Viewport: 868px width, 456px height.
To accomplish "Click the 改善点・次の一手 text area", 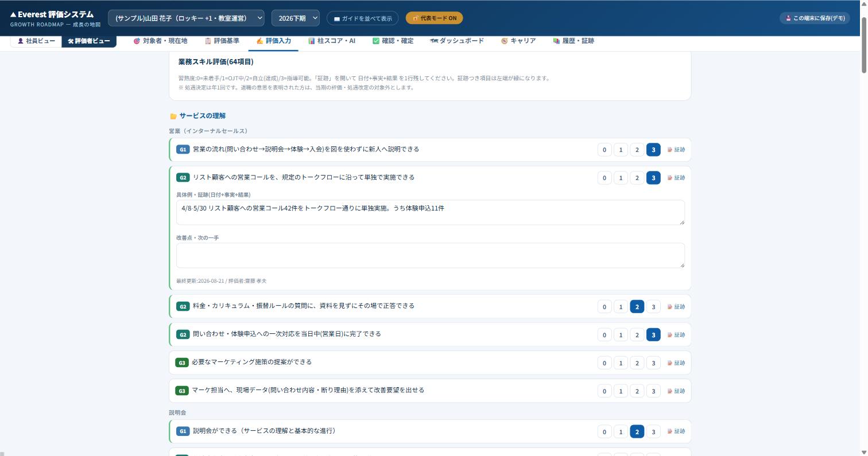I will point(431,255).
